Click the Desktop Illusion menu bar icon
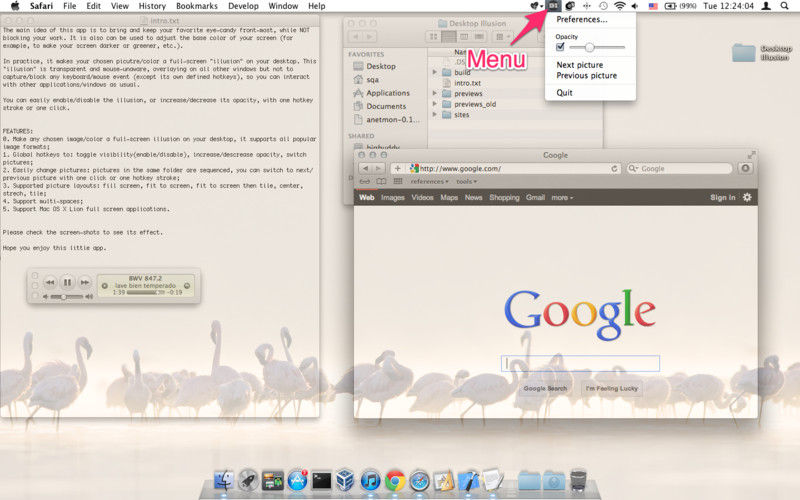Image resolution: width=800 pixels, height=500 pixels. tap(553, 6)
